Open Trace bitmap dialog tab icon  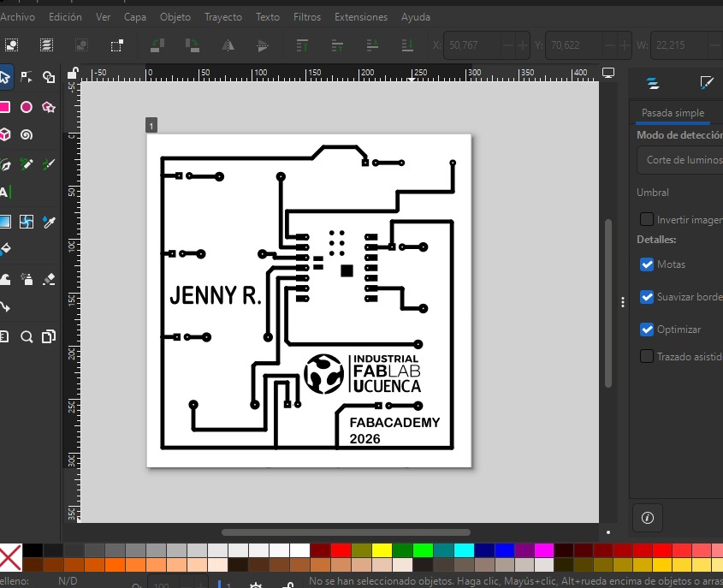point(653,84)
